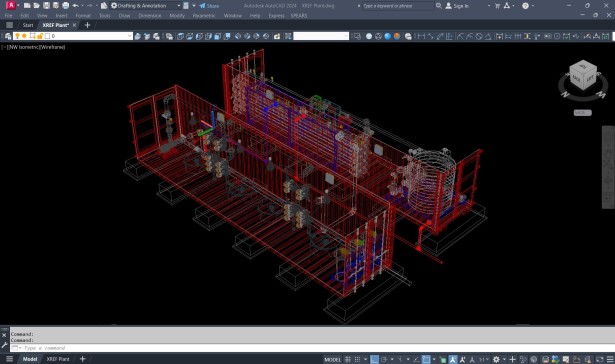
Task: Click the Plot (print) icon
Action: pyautogui.click(x=66, y=5)
